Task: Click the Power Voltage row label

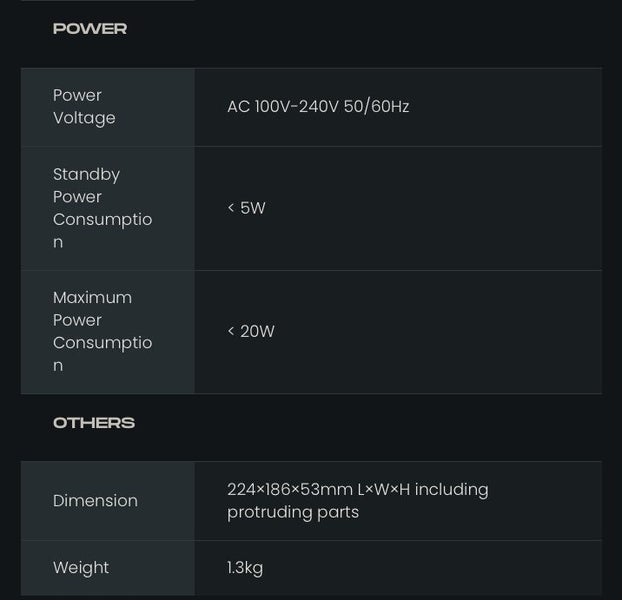Action: coord(84,107)
